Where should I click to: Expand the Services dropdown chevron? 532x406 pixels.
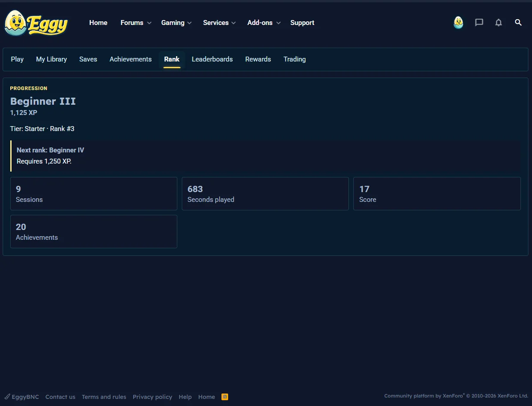233,23
